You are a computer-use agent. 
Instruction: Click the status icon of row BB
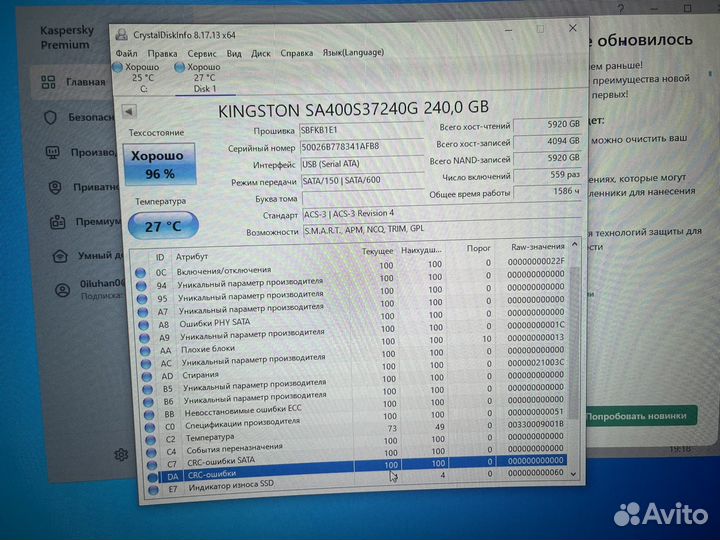(149, 415)
